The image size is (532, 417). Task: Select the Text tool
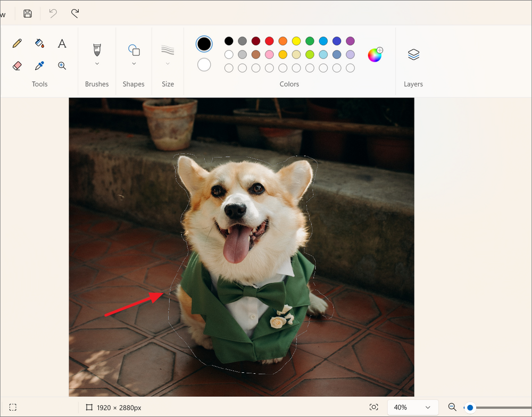(62, 43)
